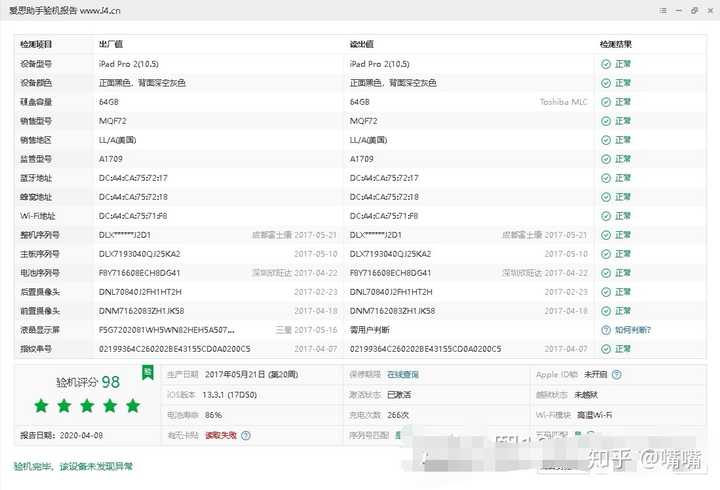This screenshot has width=720, height=490.
Task: Click the first green rating star
Action: [x=41, y=406]
